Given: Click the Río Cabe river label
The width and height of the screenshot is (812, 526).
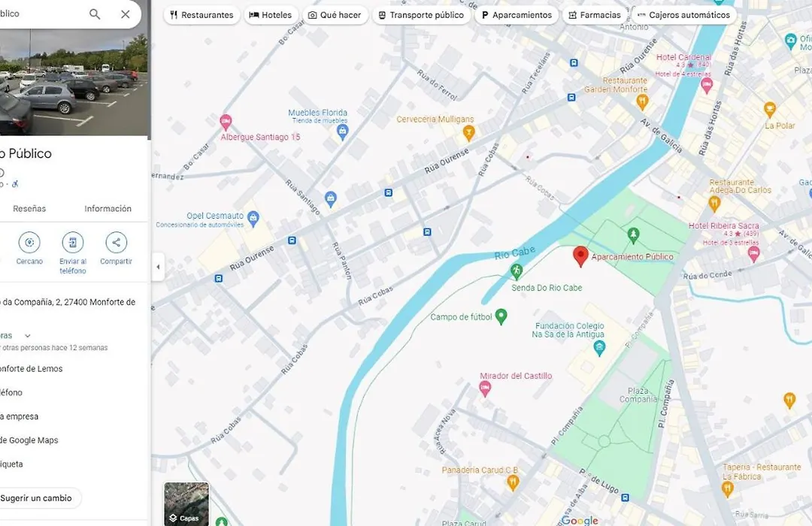Looking at the screenshot, I should pos(515,254).
